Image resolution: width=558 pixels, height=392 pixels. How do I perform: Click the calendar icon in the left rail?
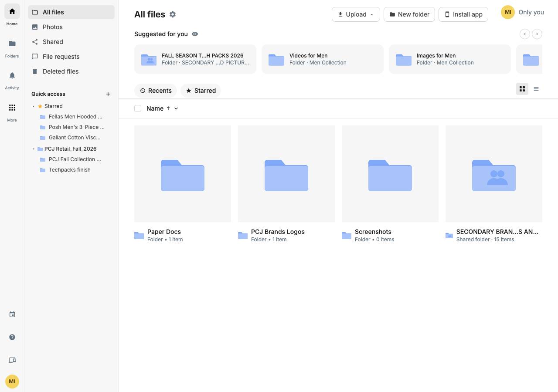pos(12,314)
